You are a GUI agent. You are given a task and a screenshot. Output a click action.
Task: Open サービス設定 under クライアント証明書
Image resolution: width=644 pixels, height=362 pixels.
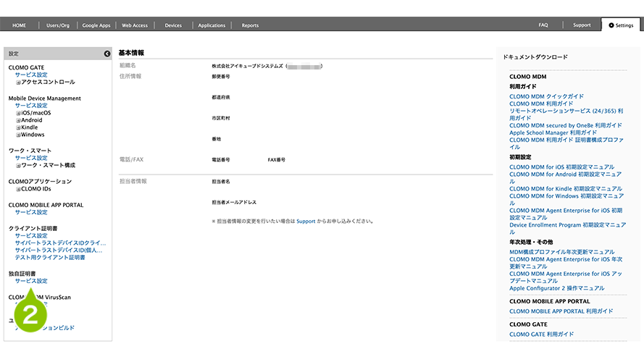(31, 236)
